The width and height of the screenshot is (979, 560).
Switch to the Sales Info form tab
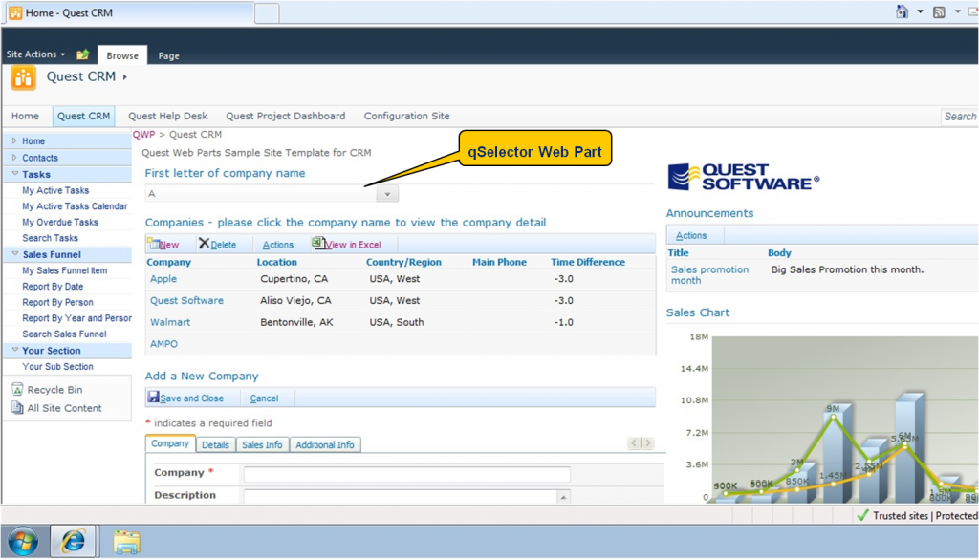point(262,444)
